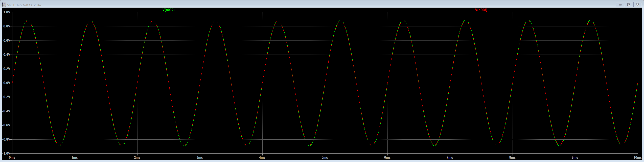Click the 2ms time axis tick label
Screen dimensions: 644x162
coord(137,157)
